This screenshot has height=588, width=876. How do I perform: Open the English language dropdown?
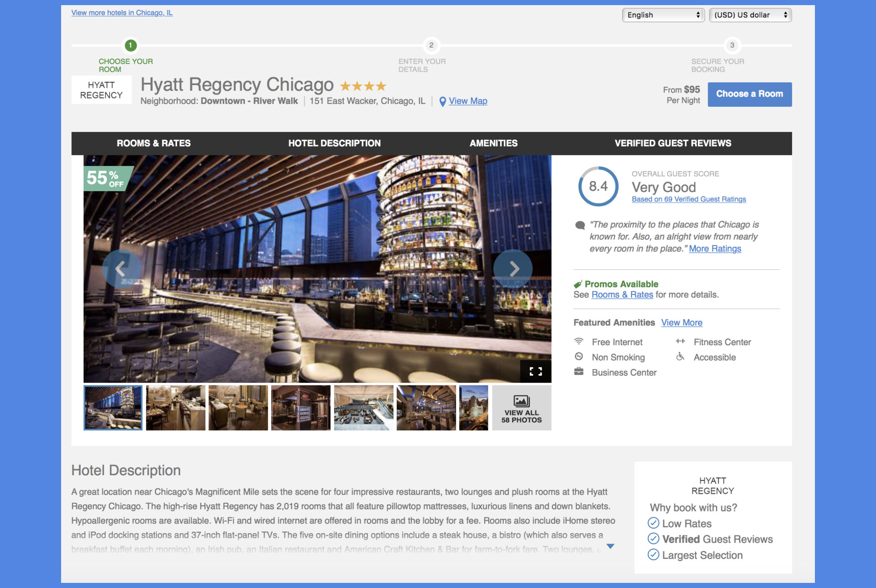point(664,15)
